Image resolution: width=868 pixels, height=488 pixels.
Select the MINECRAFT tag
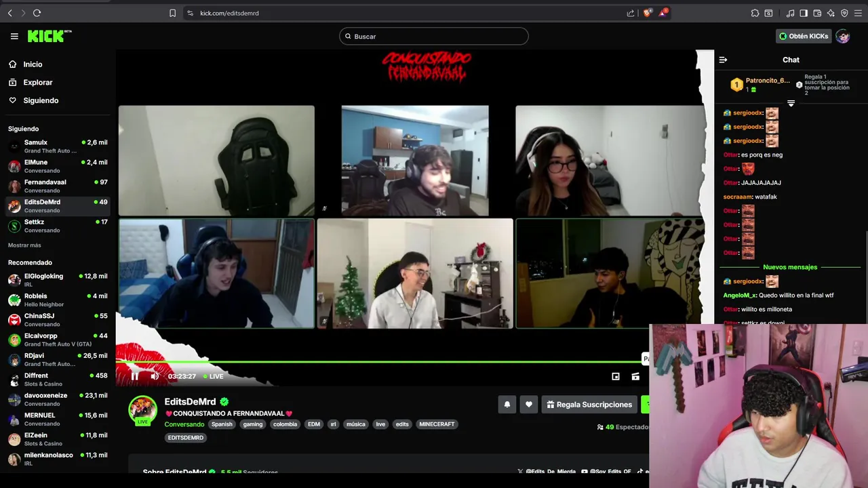click(437, 424)
